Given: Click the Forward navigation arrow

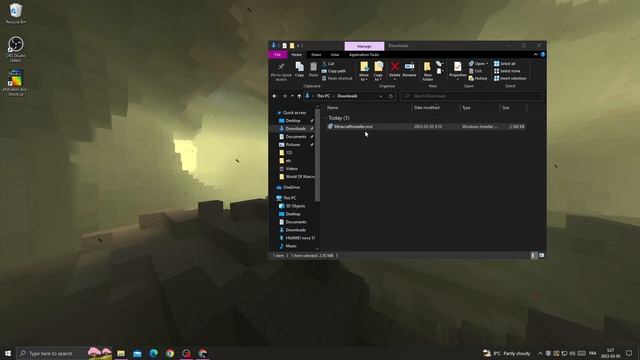Looking at the screenshot, I should [284, 96].
